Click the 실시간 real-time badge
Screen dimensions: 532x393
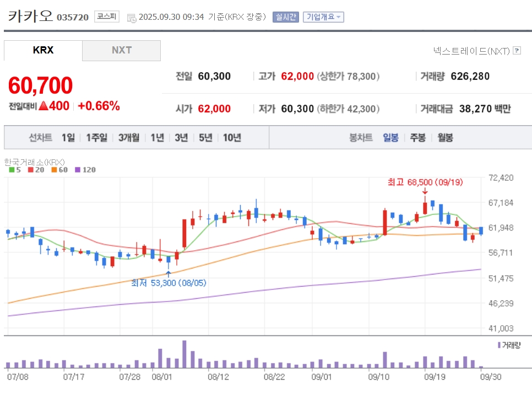[286, 17]
